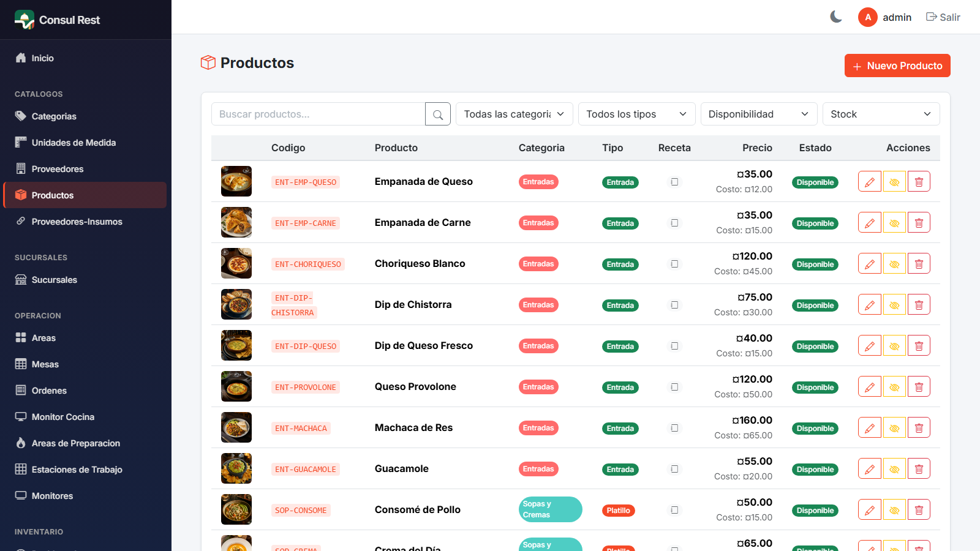Click the Buscar productos search field
980x551 pixels.
point(318,114)
